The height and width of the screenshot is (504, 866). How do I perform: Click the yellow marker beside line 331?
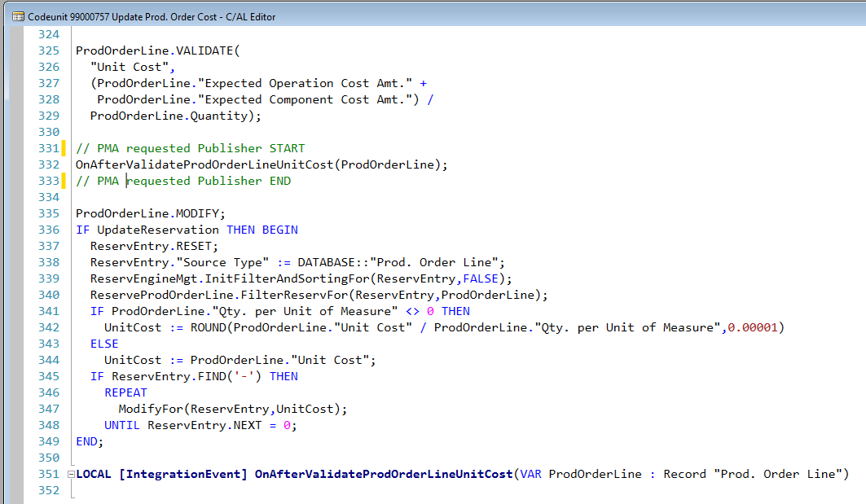coord(64,148)
